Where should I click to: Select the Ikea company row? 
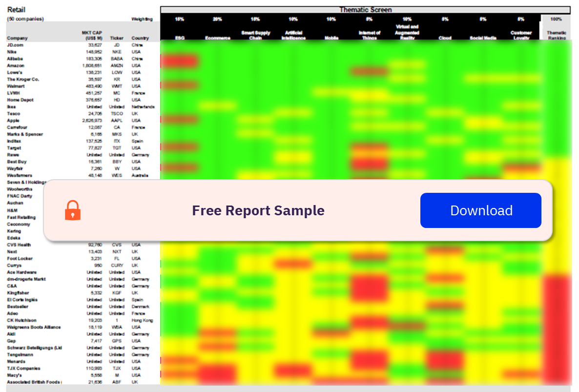pos(83,107)
